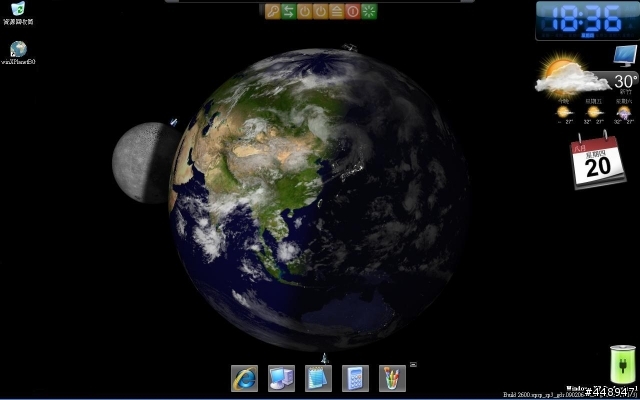Viewport: 640px width, 400px height.
Task: Open the Recycle Bin desktop icon
Action: [x=18, y=13]
